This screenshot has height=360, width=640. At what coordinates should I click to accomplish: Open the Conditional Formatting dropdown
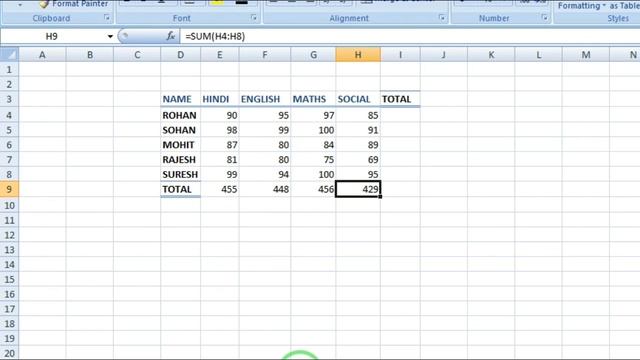582,6
